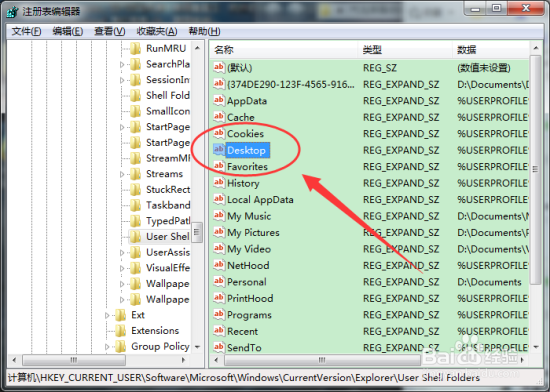The width and height of the screenshot is (550, 392).
Task: Sort by the 类型 column header
Action: 405,50
